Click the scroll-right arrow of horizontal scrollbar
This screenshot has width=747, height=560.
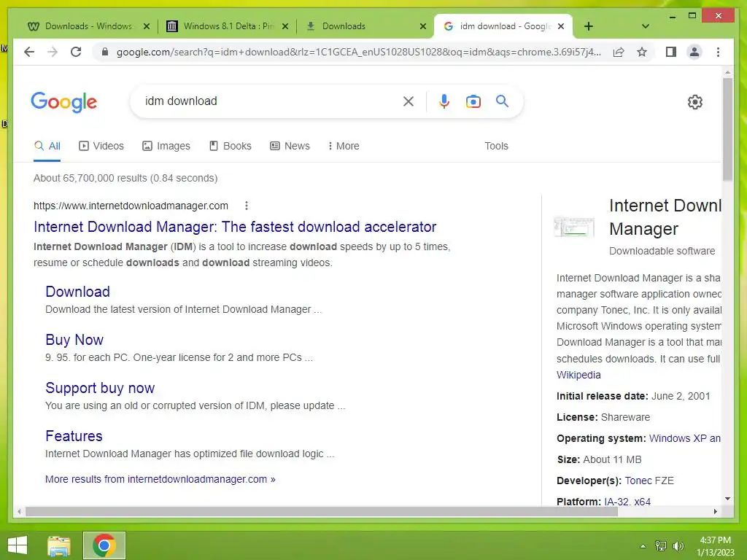(x=715, y=512)
